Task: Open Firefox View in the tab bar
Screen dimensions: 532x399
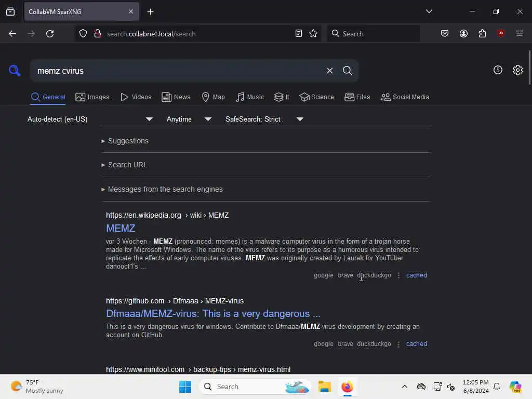Action: [10, 11]
